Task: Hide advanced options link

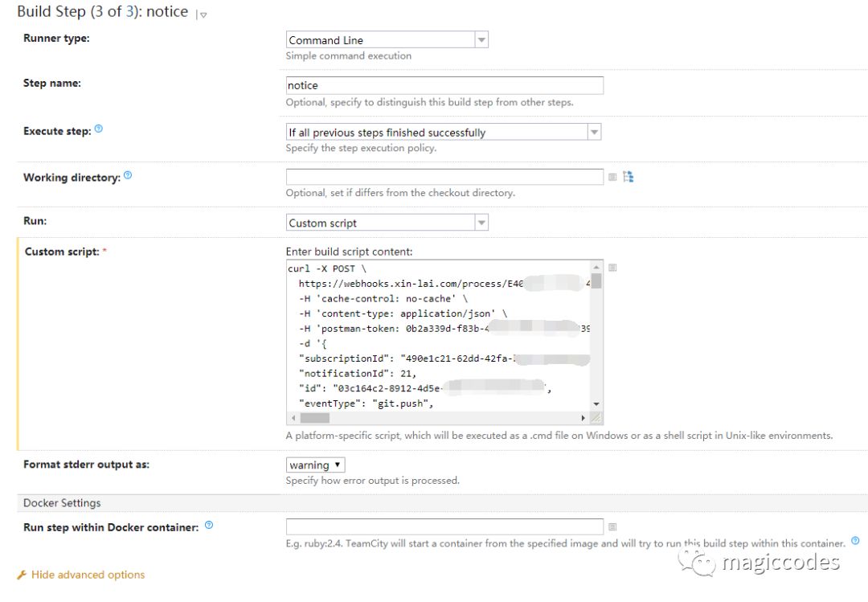Action: (88, 575)
